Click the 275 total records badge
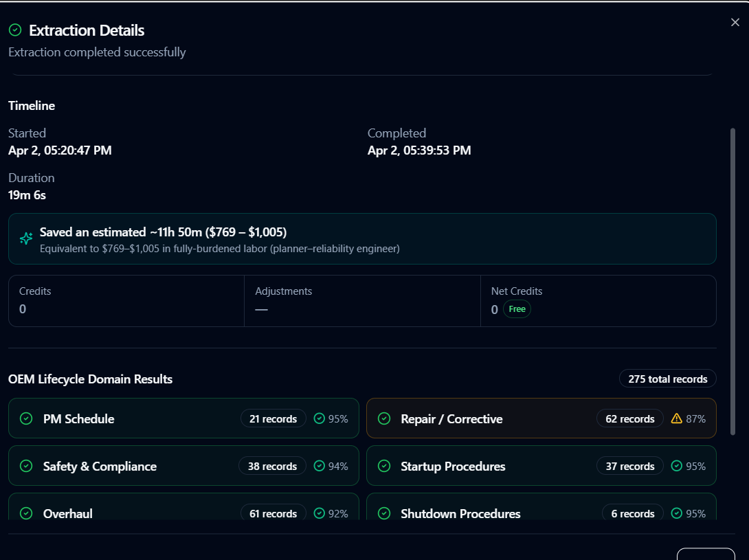 [x=668, y=379]
